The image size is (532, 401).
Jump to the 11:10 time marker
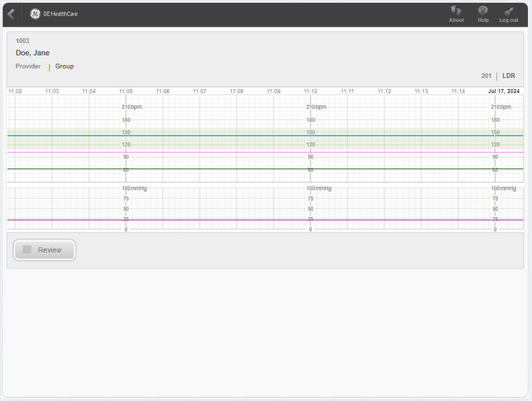click(x=310, y=91)
